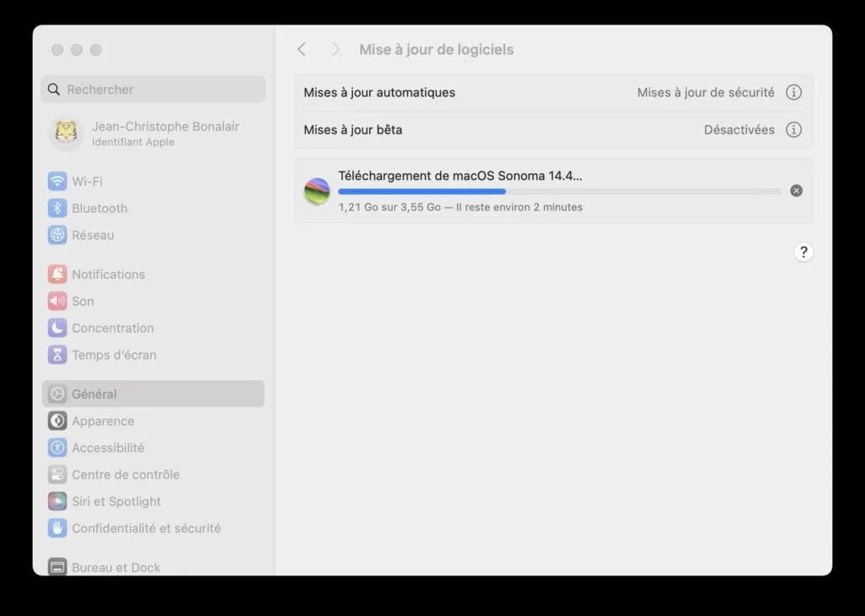Cancel the macOS Sonoma download
865x616 pixels.
[795, 190]
